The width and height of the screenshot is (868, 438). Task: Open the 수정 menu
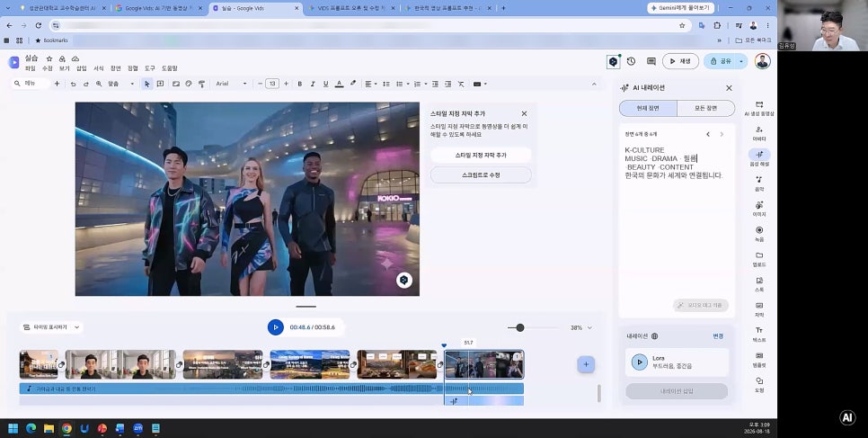(x=47, y=68)
